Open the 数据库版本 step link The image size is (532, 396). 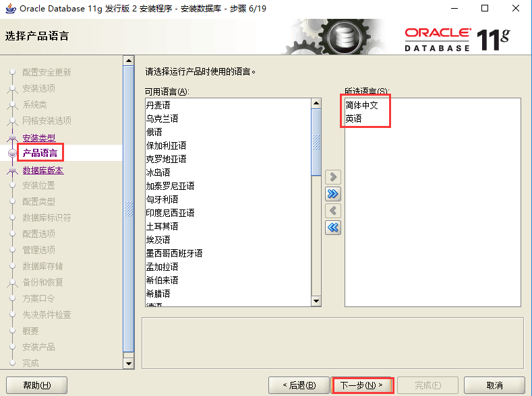tap(43, 170)
